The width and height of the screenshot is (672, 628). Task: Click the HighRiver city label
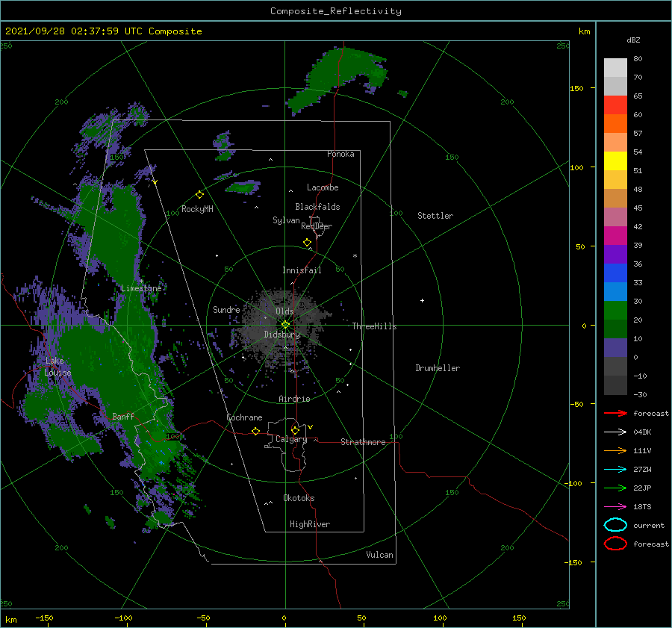310,524
